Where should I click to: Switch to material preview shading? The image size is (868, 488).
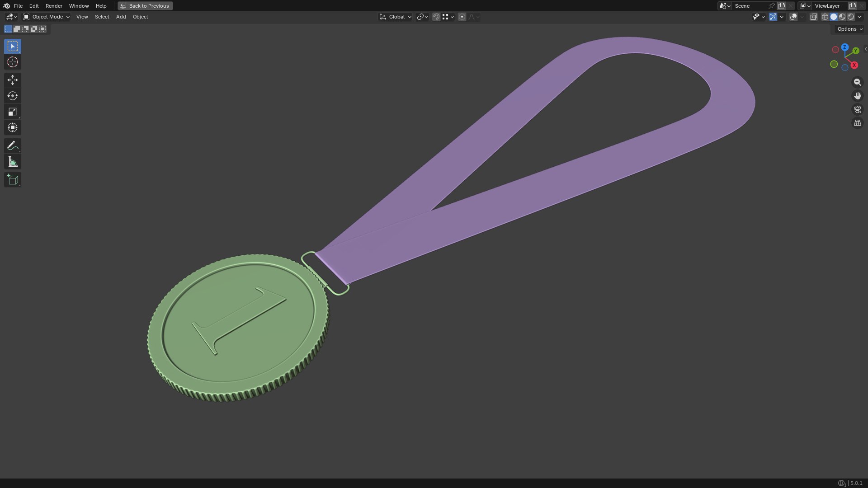(842, 17)
